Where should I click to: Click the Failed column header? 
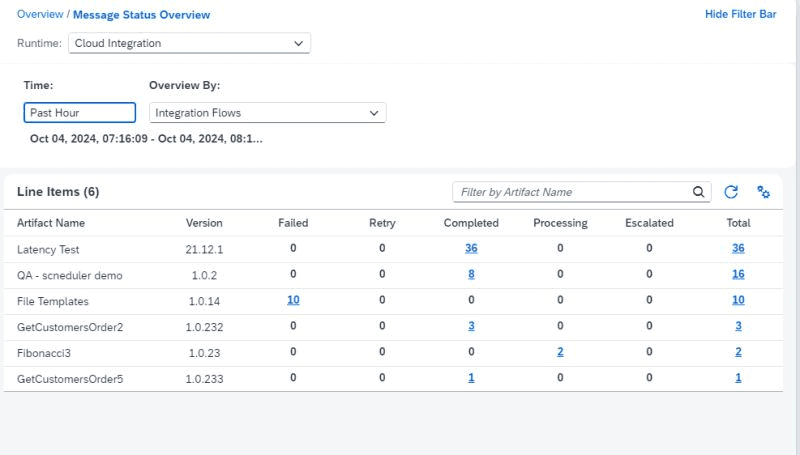click(293, 223)
